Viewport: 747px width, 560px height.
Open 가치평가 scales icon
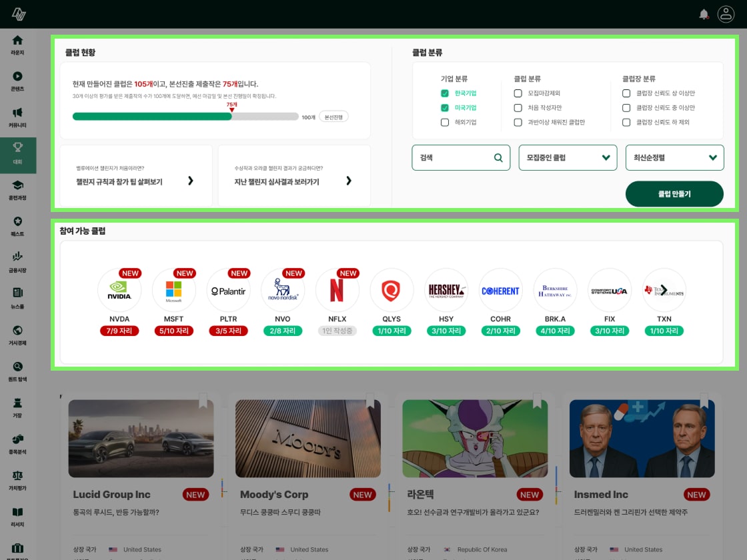click(17, 475)
